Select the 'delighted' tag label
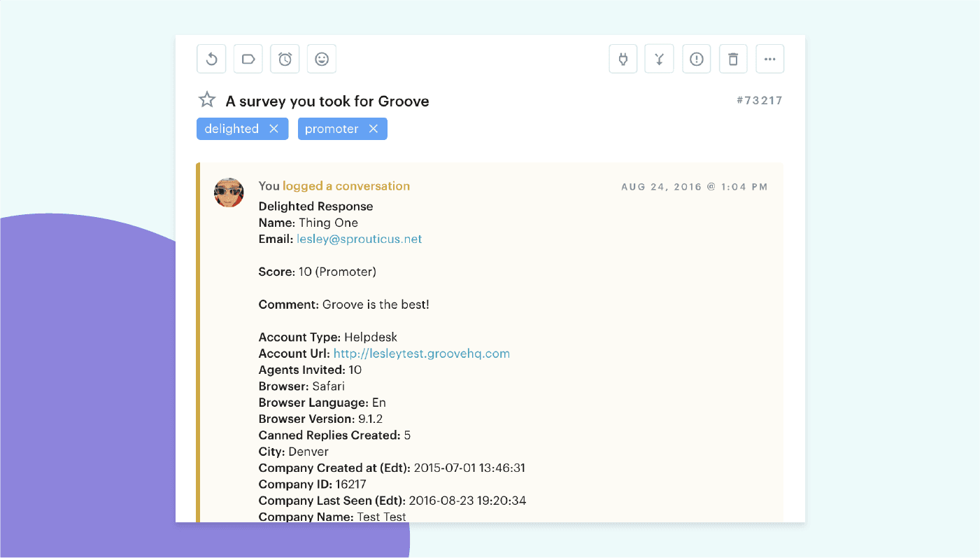980x558 pixels. pyautogui.click(x=231, y=128)
